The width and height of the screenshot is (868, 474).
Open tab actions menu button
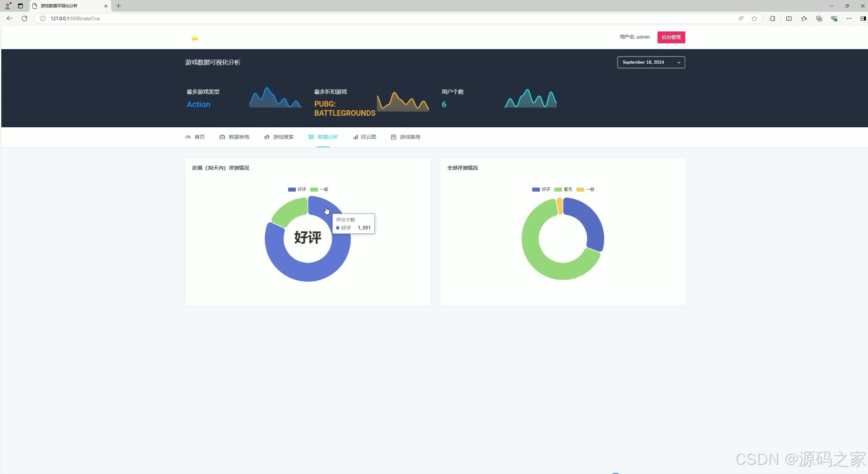coord(20,6)
